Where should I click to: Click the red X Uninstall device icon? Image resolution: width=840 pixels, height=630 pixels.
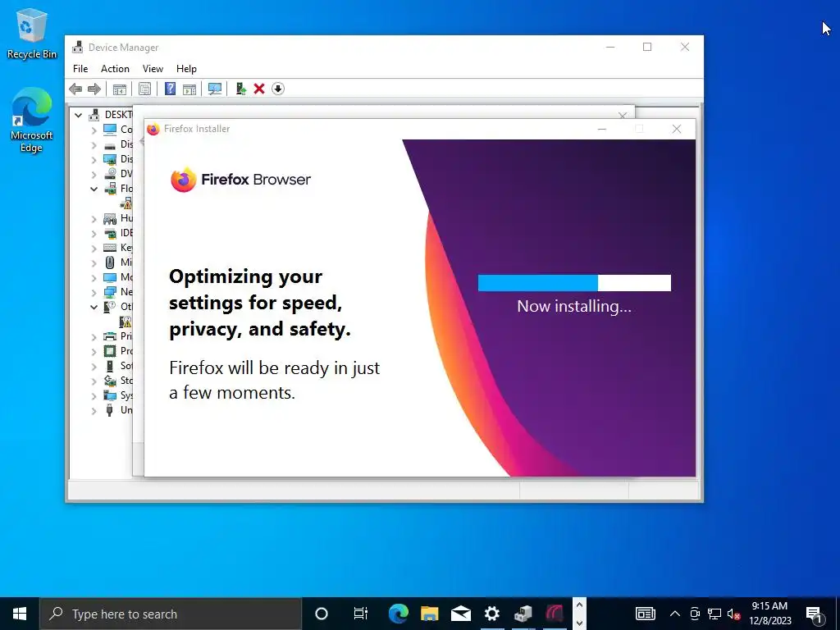(259, 89)
